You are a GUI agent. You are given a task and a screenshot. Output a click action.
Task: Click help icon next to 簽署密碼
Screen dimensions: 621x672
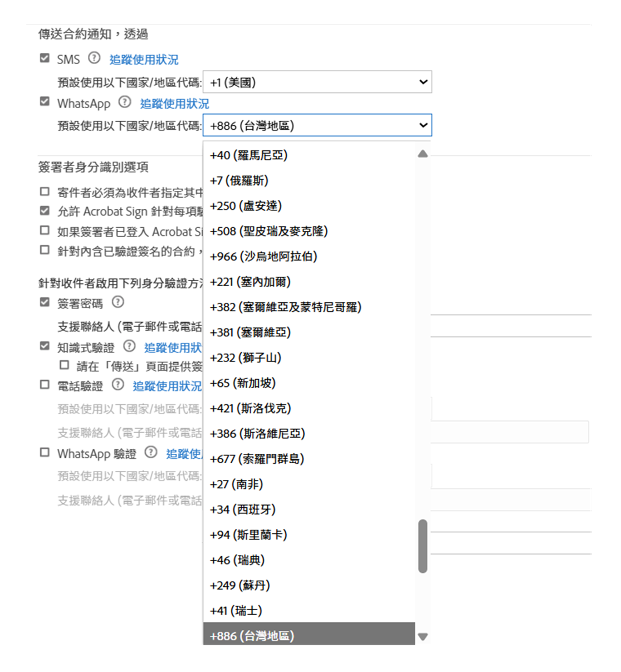118,302
